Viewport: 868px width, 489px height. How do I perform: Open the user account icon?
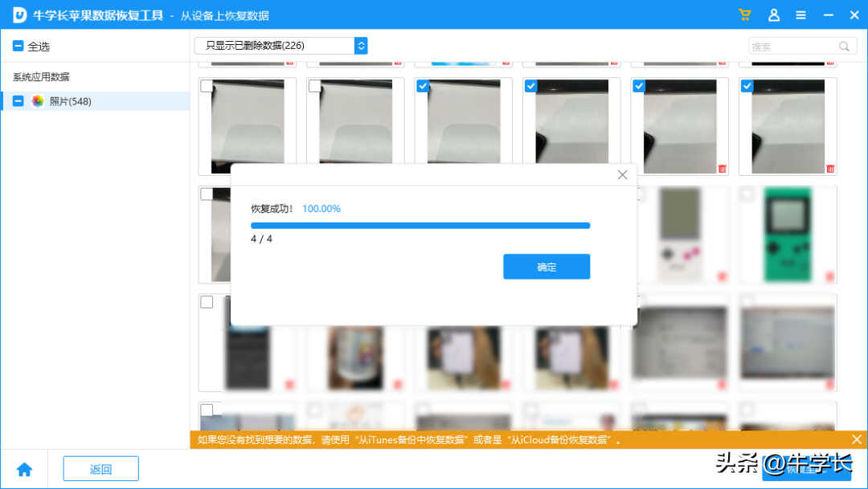[x=774, y=15]
